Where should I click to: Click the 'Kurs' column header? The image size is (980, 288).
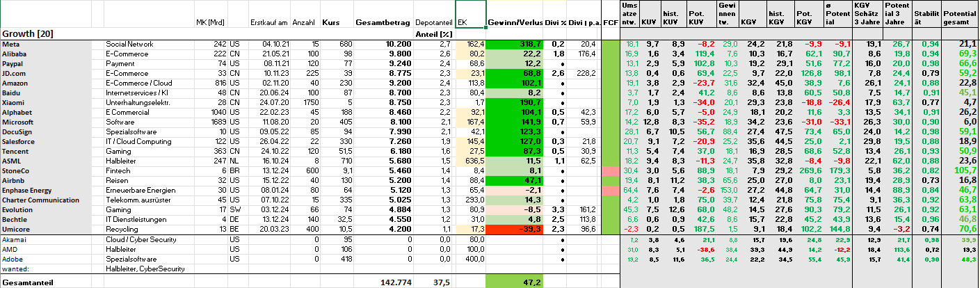pos(336,23)
